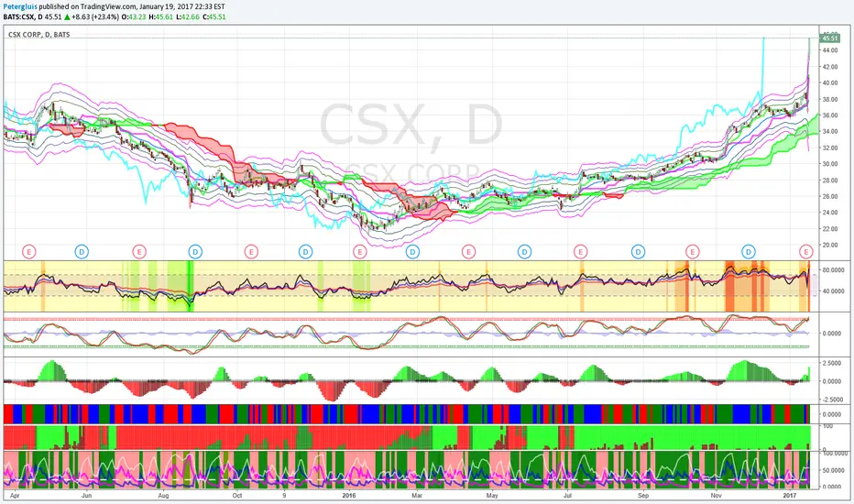Select the earnings marker E right after Oct
This screenshot has height=504, width=854.
click(x=250, y=251)
